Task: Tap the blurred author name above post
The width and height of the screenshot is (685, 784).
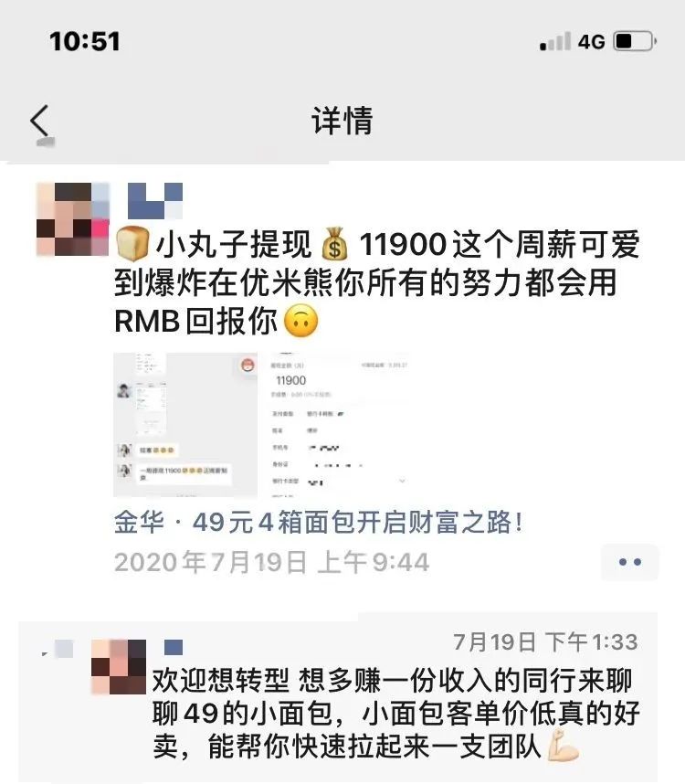Action: [x=155, y=200]
